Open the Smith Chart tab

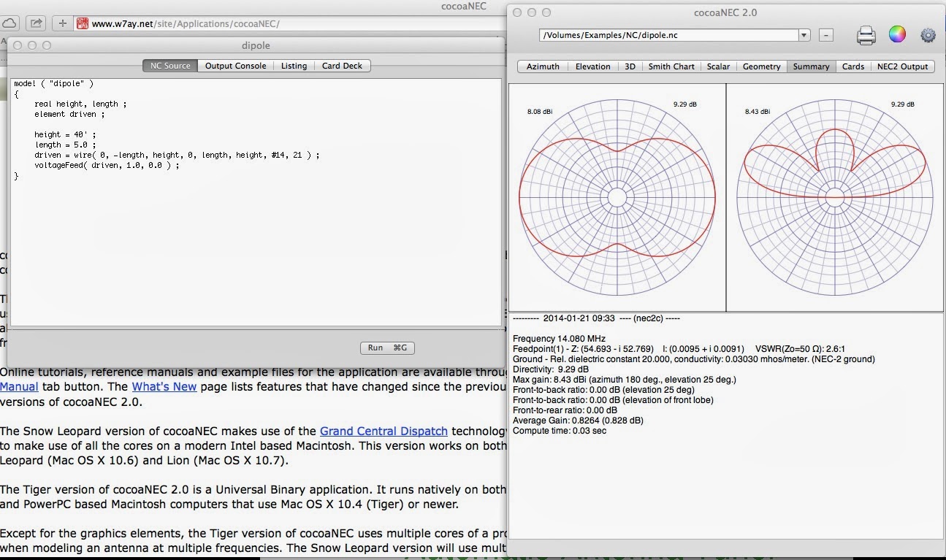coord(671,66)
